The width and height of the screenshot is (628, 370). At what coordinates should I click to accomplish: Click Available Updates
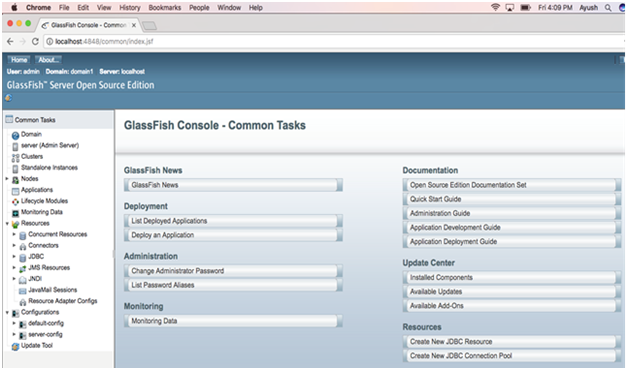(512, 292)
